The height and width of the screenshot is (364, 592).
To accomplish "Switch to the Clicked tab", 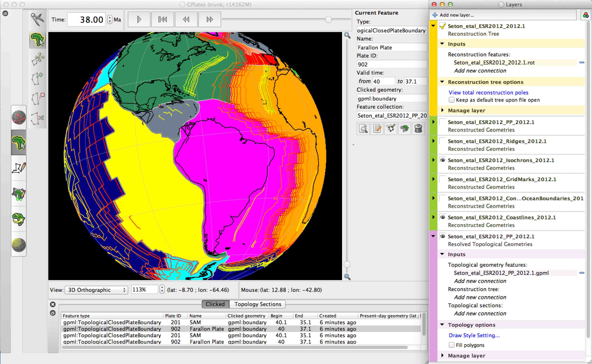I will click(215, 304).
